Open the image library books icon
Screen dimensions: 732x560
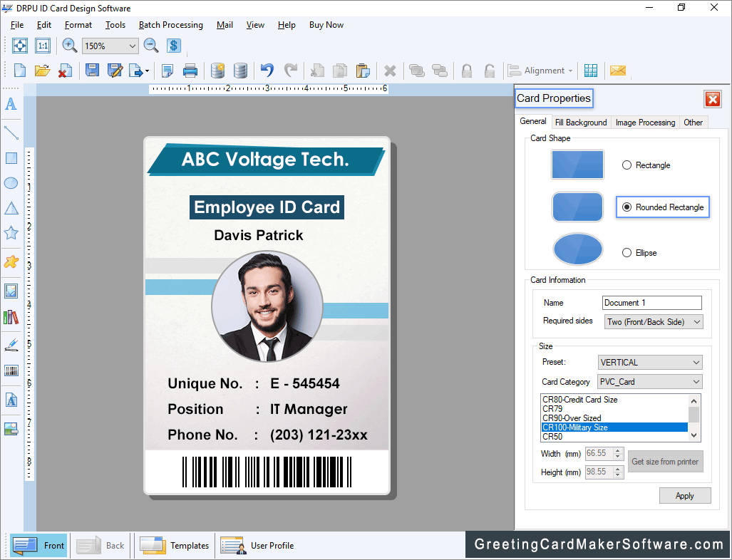[x=11, y=317]
